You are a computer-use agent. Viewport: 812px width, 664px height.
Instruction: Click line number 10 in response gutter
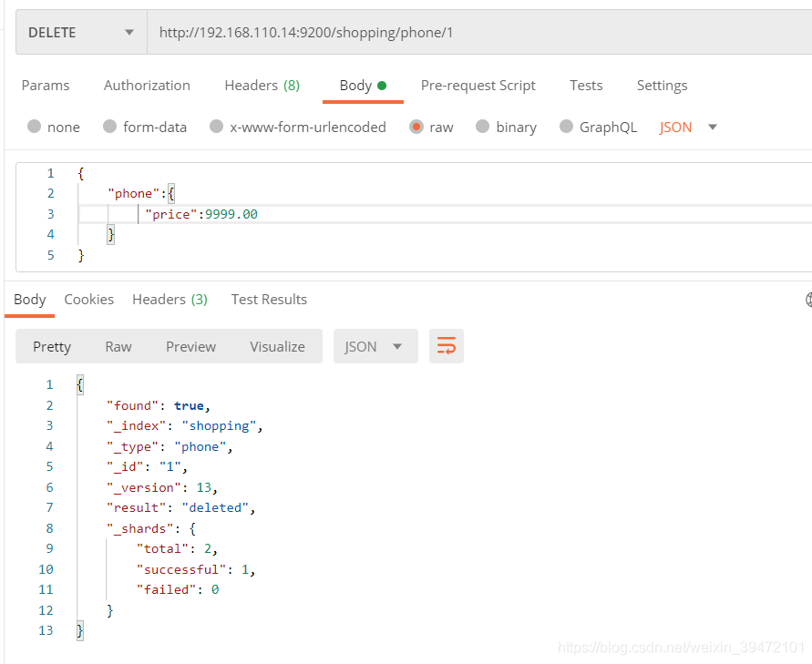coord(46,569)
